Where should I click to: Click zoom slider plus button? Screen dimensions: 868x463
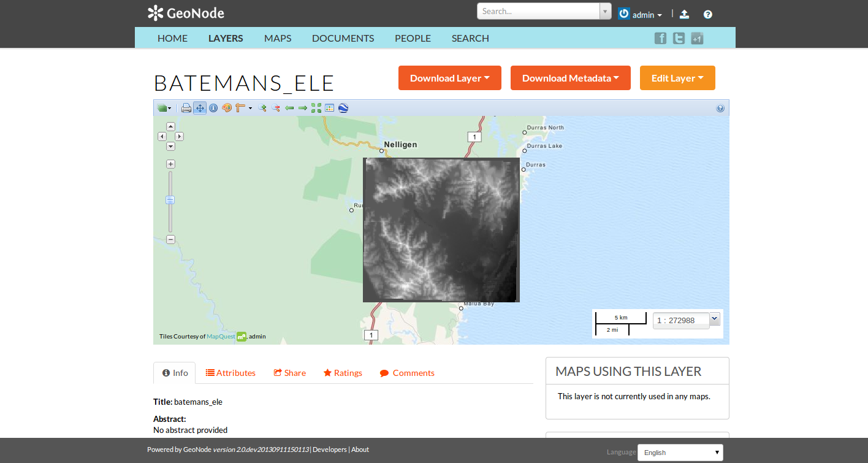coord(170,164)
